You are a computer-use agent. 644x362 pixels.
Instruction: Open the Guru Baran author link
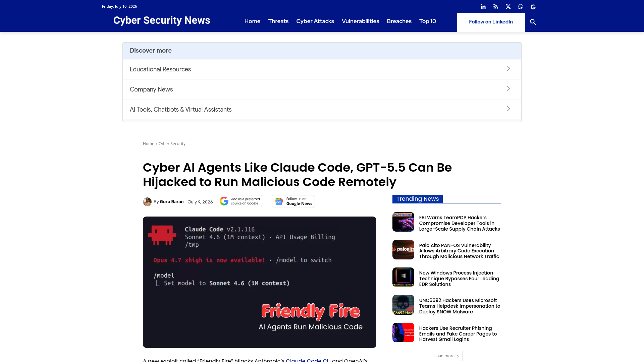tap(172, 202)
